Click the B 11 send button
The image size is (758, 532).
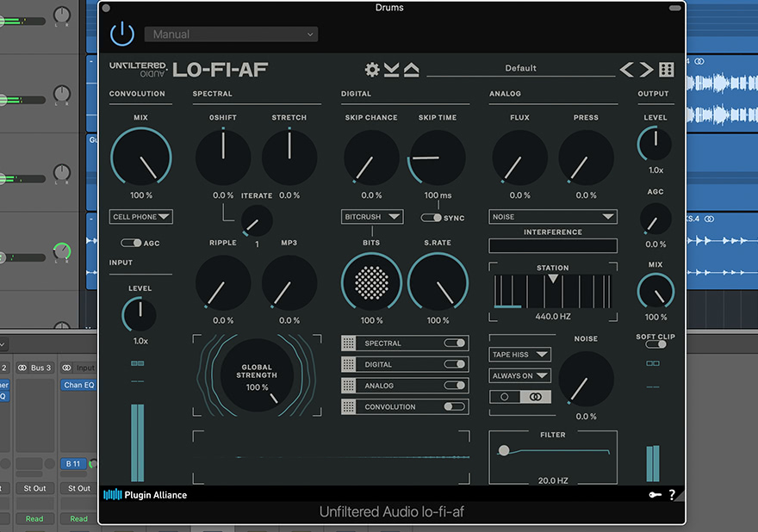pyautogui.click(x=73, y=464)
